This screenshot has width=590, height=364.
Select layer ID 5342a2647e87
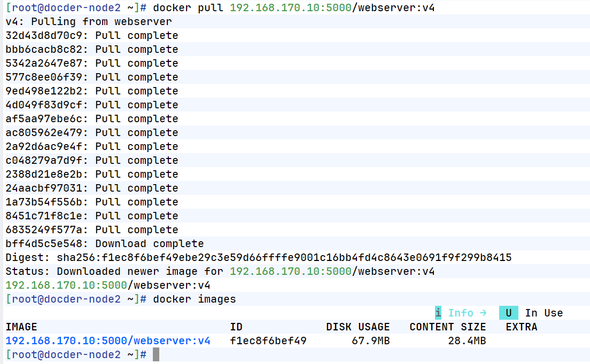[x=44, y=63]
